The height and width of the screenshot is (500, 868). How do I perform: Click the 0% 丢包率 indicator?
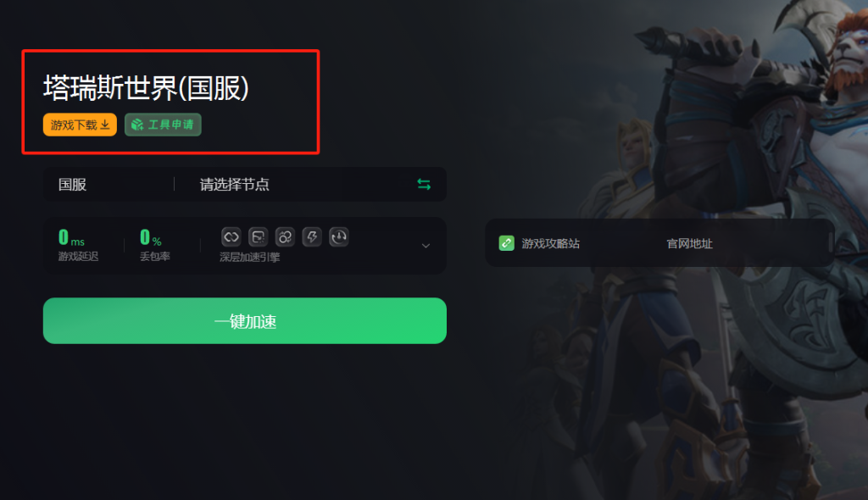(154, 245)
